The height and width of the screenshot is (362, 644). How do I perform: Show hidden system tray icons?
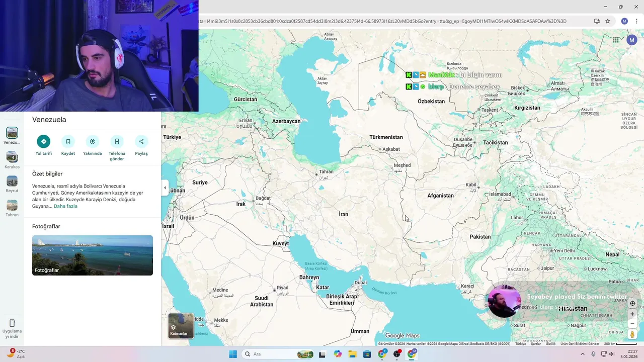[x=583, y=354]
